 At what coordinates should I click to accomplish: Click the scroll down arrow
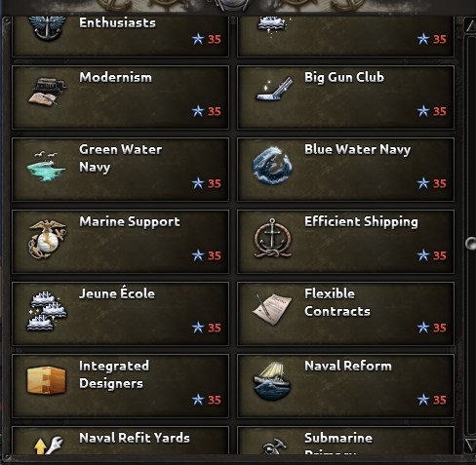click(x=470, y=445)
